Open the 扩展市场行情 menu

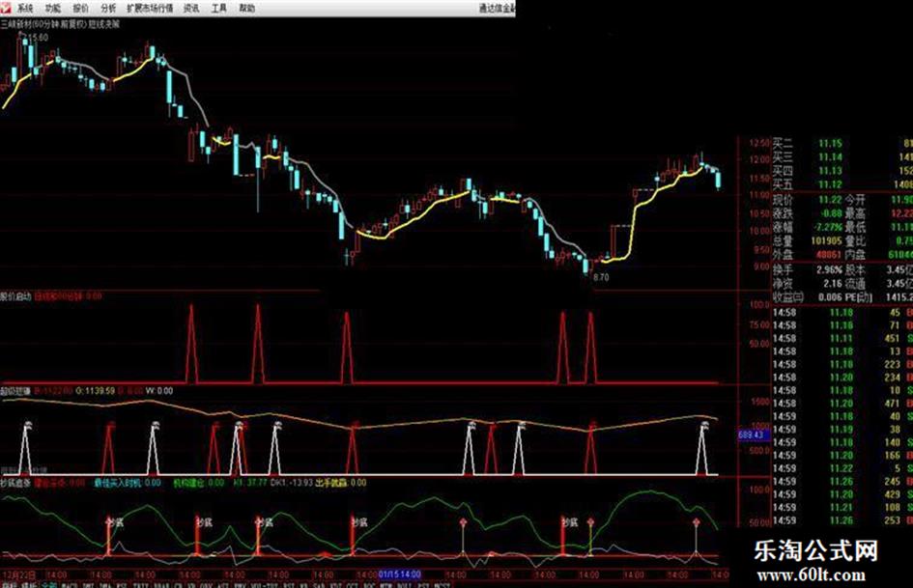[x=150, y=8]
